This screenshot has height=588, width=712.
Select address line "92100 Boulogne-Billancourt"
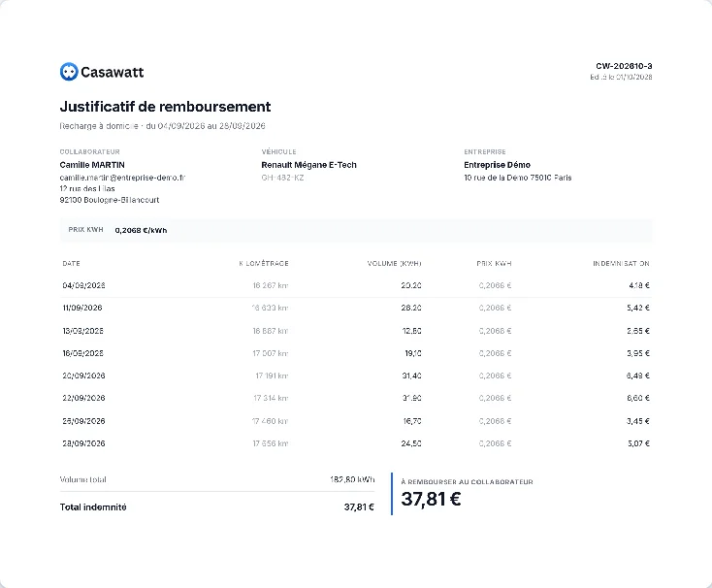pos(110,200)
